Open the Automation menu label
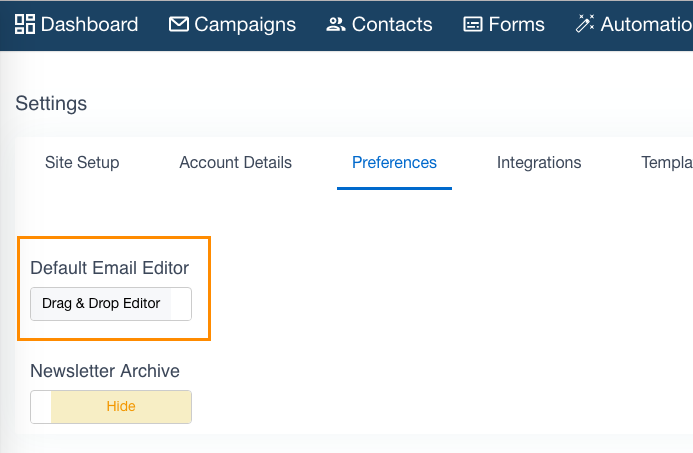Image resolution: width=693 pixels, height=453 pixels. [x=646, y=24]
